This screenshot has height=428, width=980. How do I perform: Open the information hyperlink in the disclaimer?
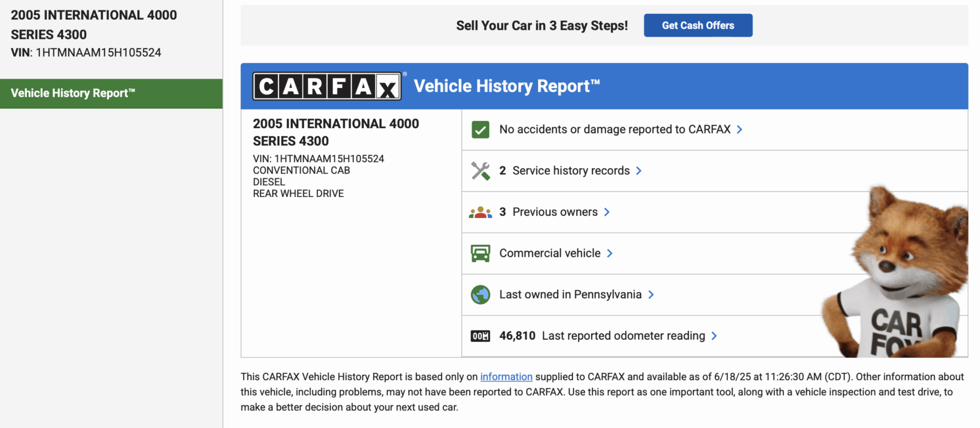tap(506, 377)
